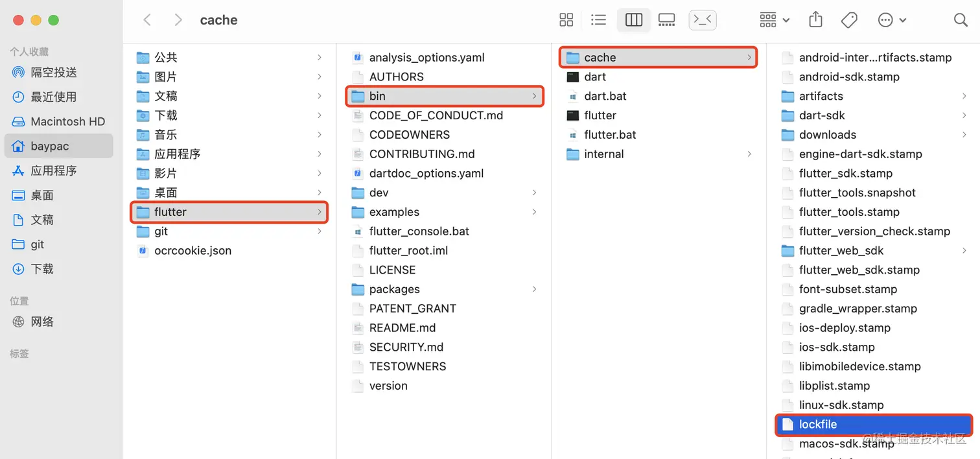Open the group-by dropdown in toolbar

coord(775,20)
